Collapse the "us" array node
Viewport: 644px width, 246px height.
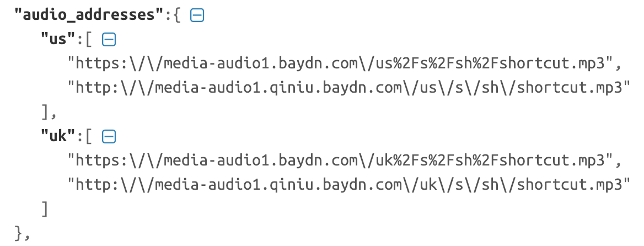(x=109, y=40)
